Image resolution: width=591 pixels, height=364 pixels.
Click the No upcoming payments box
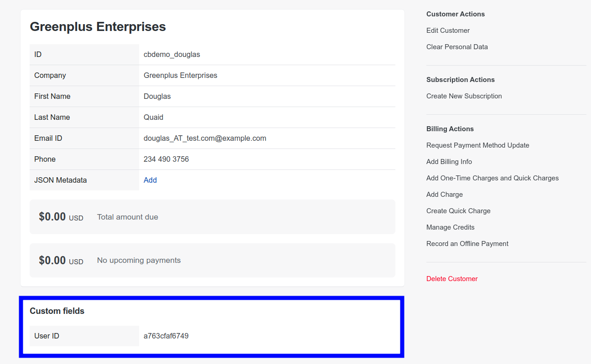pos(212,260)
